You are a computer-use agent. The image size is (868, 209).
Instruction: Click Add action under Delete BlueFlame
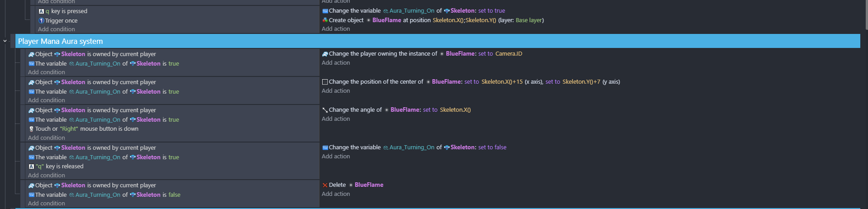pos(336,194)
